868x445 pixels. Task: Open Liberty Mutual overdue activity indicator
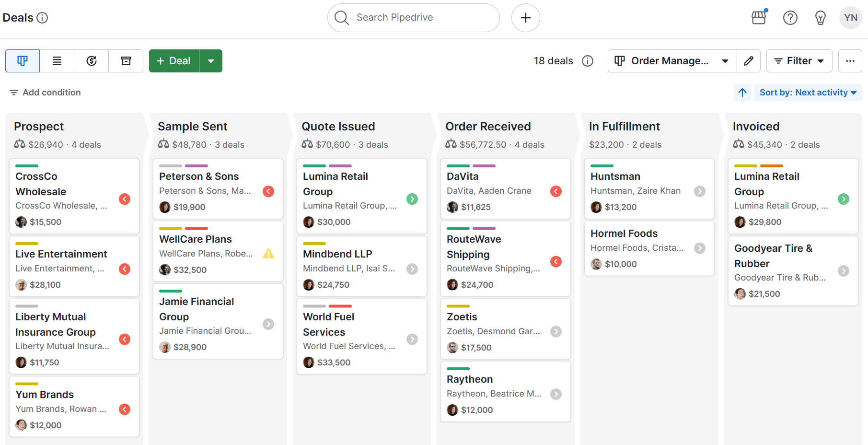[125, 340]
